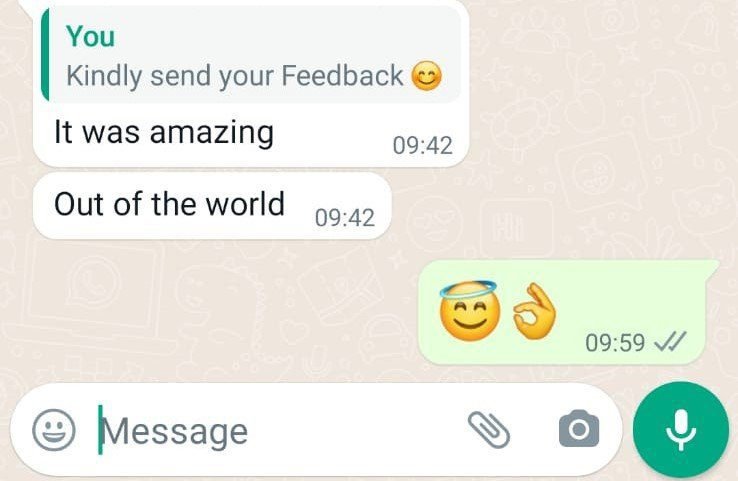Image resolution: width=738 pixels, height=481 pixels.
Task: Select the 'It was amazing' message text
Action: [x=164, y=132]
